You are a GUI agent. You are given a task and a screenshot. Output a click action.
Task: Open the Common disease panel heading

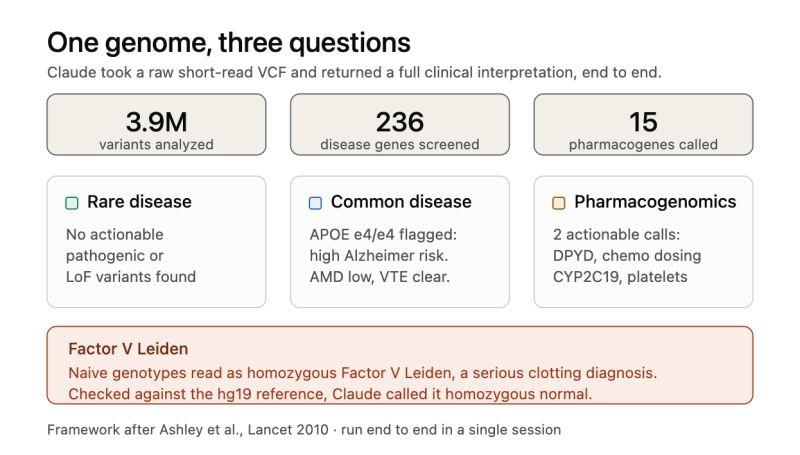pos(401,202)
